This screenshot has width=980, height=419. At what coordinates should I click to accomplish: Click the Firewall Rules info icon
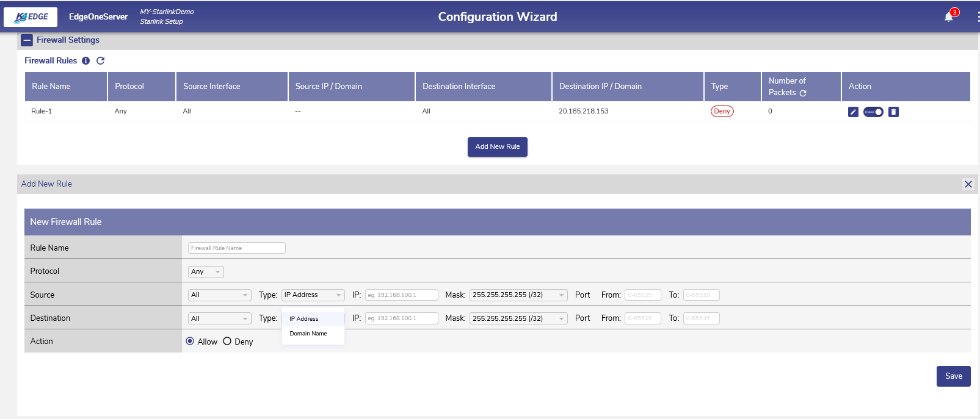click(x=86, y=61)
